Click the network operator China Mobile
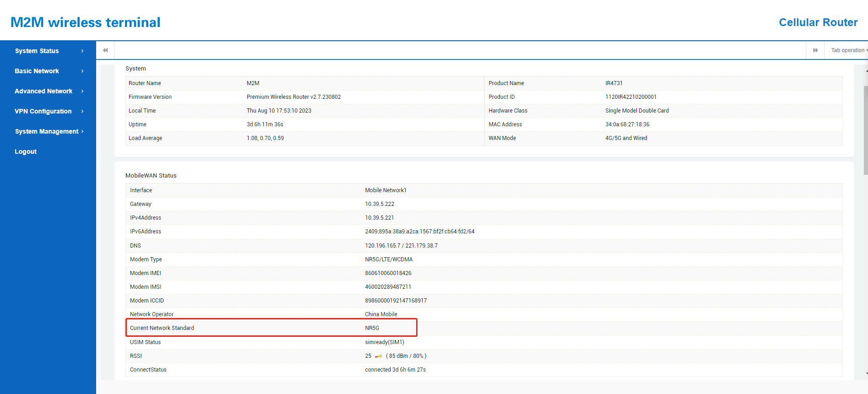868x394 pixels. click(x=381, y=314)
